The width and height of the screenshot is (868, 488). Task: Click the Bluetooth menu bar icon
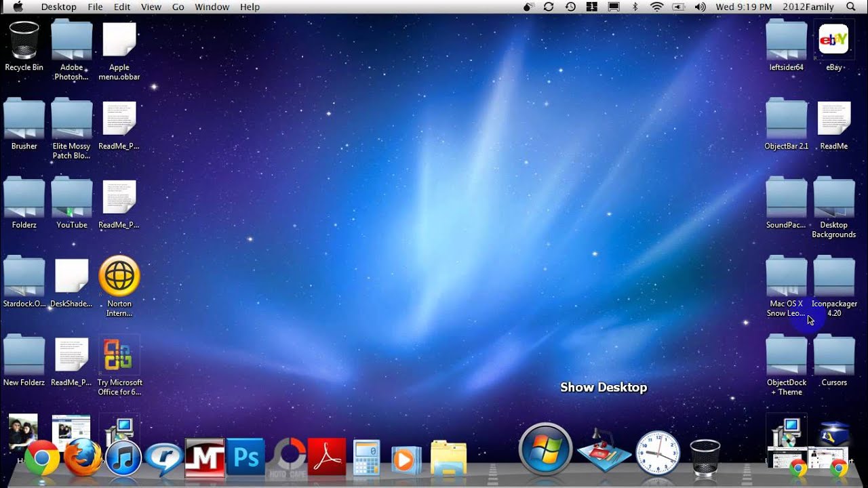tap(635, 7)
